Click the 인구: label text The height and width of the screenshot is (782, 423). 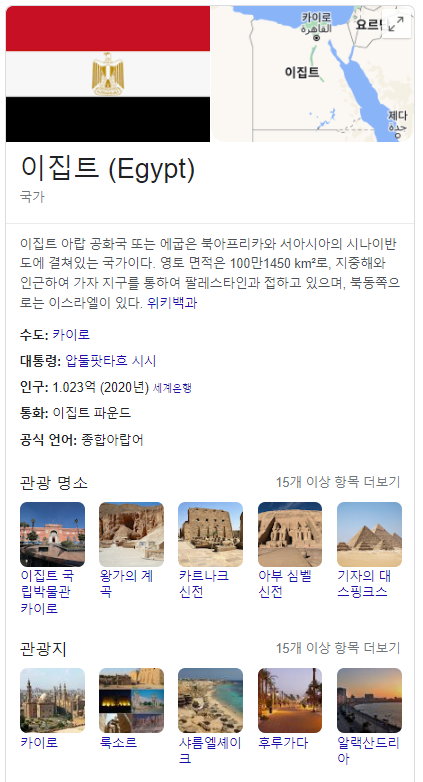click(x=34, y=387)
